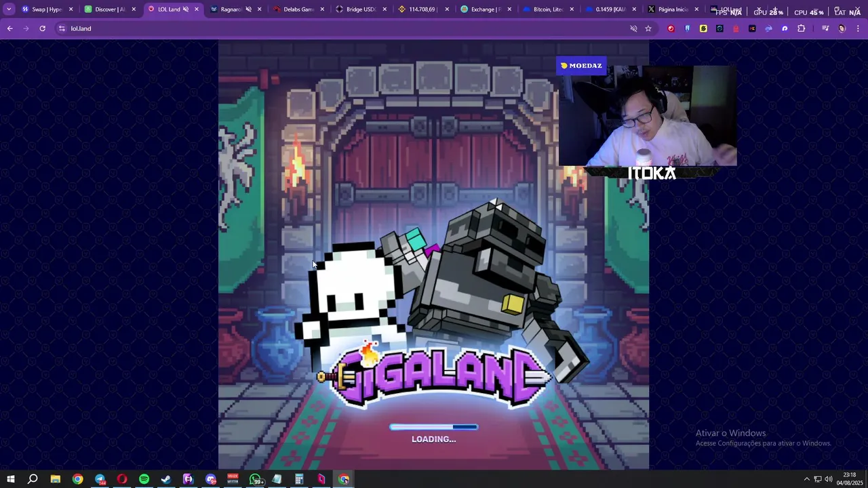The height and width of the screenshot is (488, 868).
Task: Reload the lol.land page
Action: [42, 28]
